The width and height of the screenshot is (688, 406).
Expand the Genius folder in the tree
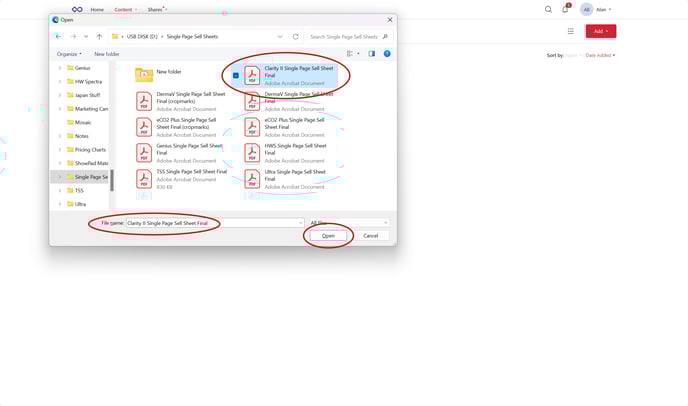point(59,68)
